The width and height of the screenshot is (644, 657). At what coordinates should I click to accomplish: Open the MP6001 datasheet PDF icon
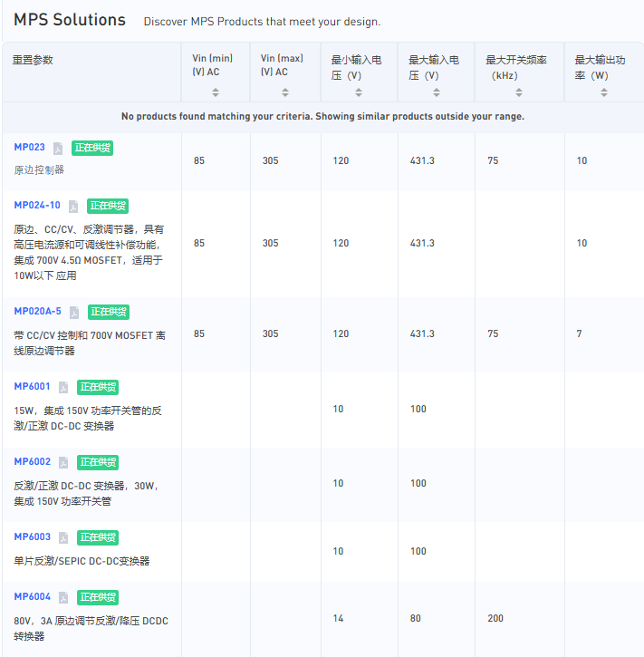point(63,388)
